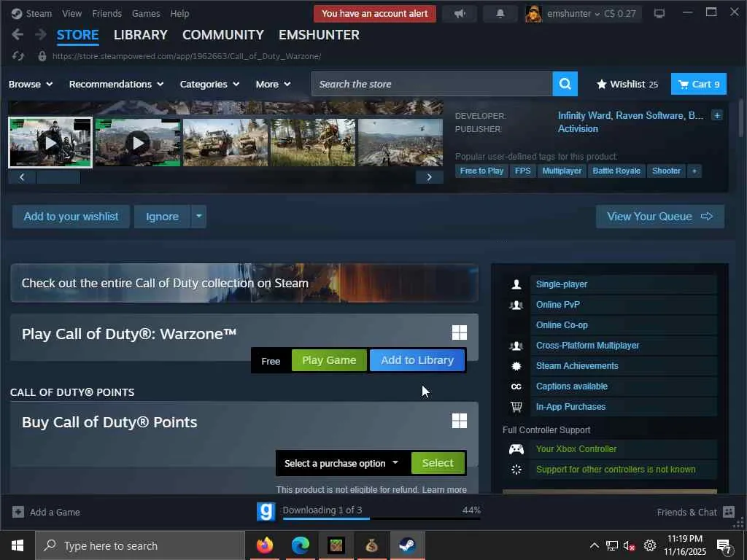Open Friends & Chat panel
This screenshot has width=747, height=560.
[695, 512]
